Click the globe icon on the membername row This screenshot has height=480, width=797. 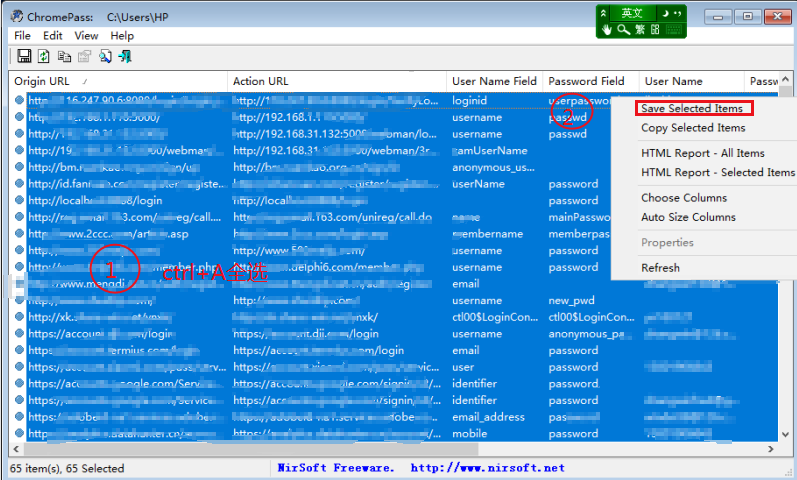pyautogui.click(x=19, y=233)
